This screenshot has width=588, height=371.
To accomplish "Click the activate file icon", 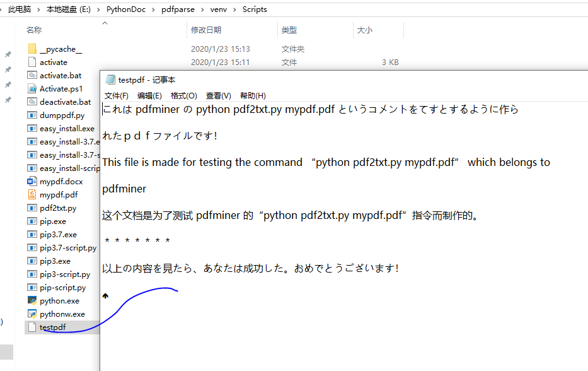I will tap(32, 62).
